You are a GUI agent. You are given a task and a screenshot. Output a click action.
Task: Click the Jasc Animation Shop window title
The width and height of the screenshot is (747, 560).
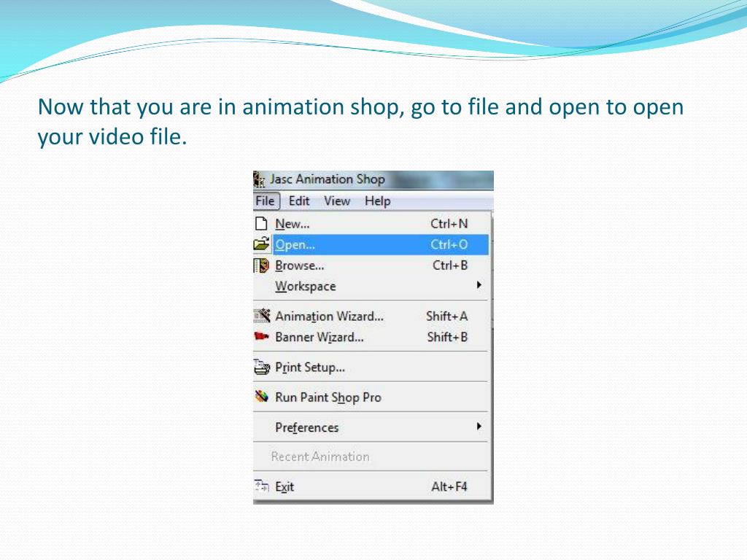click(x=328, y=179)
